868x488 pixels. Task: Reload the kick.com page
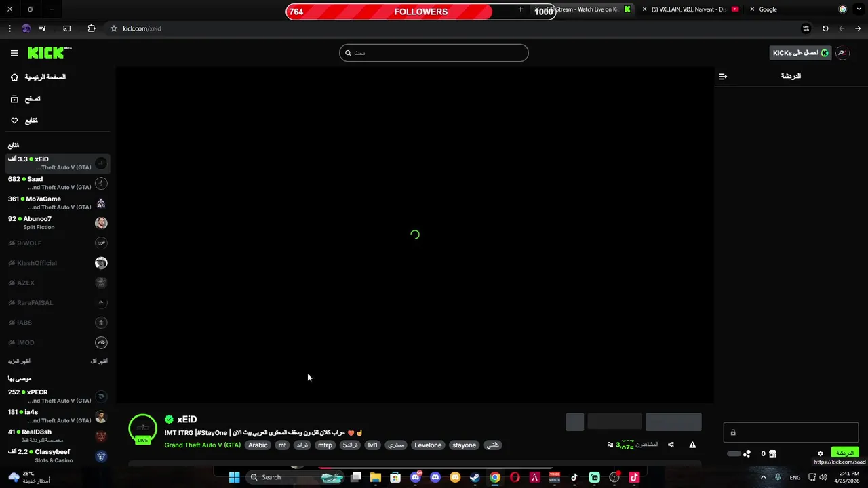pos(825,28)
